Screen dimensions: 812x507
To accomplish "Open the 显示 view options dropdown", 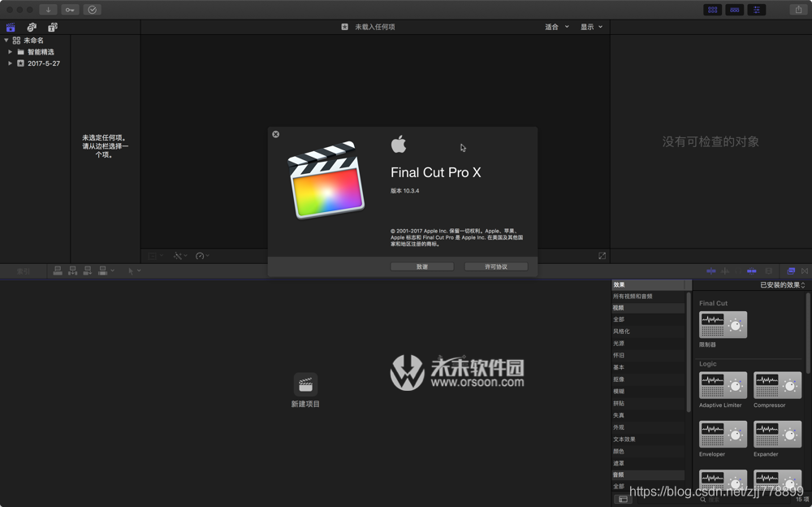I will tap(592, 27).
